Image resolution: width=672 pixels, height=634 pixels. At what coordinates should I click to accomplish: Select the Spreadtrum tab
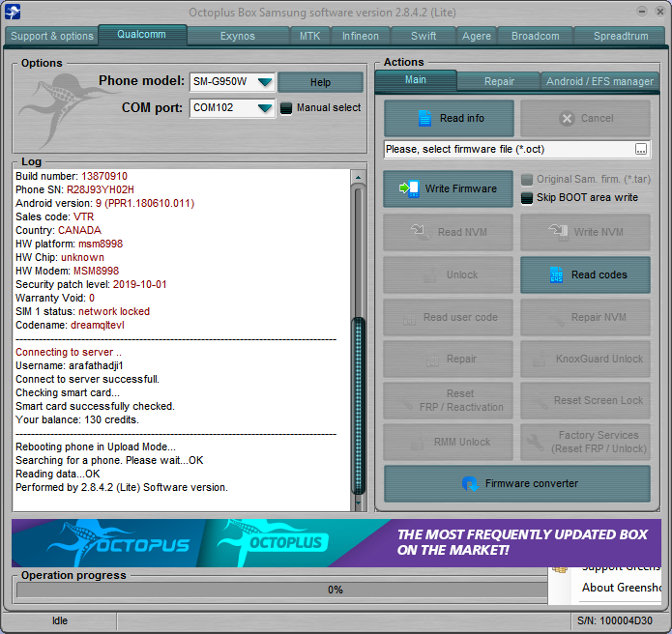(x=621, y=36)
